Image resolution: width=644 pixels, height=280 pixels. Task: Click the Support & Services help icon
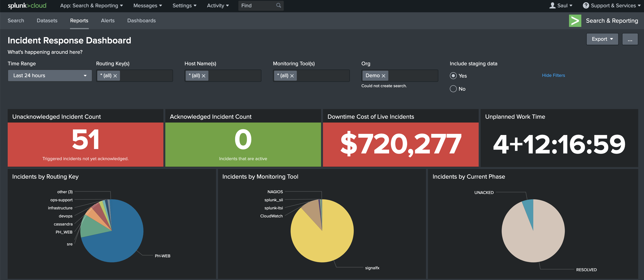pos(586,6)
